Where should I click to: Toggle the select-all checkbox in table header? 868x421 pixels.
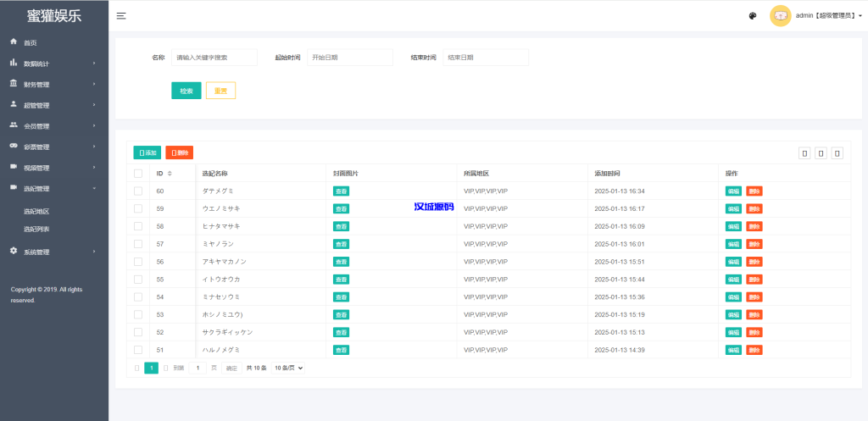point(138,174)
